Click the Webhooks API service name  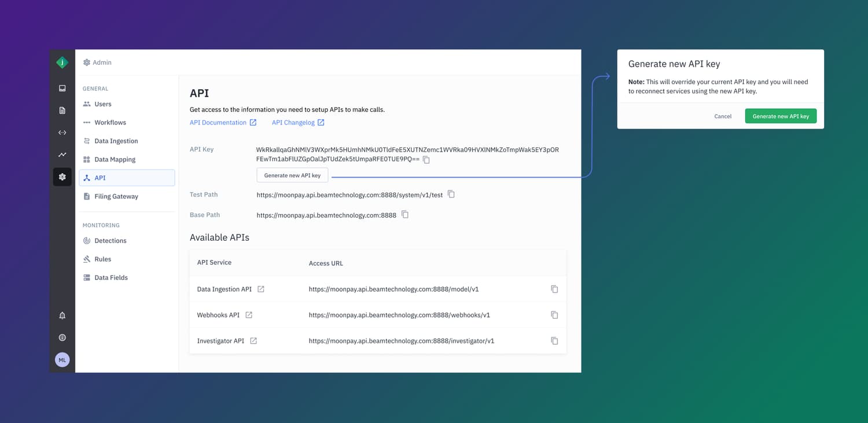[218, 315]
